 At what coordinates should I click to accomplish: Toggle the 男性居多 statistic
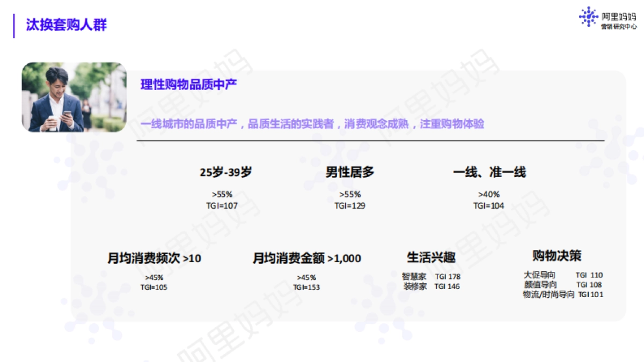tap(349, 172)
